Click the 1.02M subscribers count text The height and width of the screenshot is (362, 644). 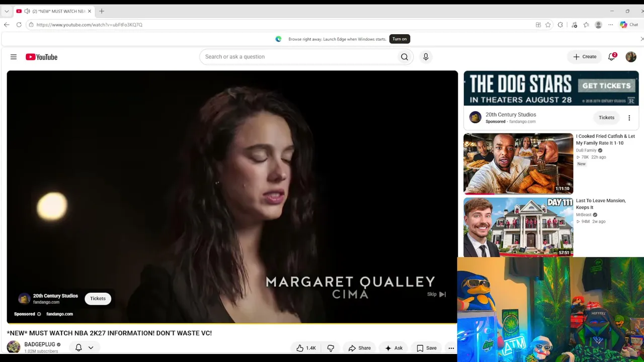pos(41,351)
